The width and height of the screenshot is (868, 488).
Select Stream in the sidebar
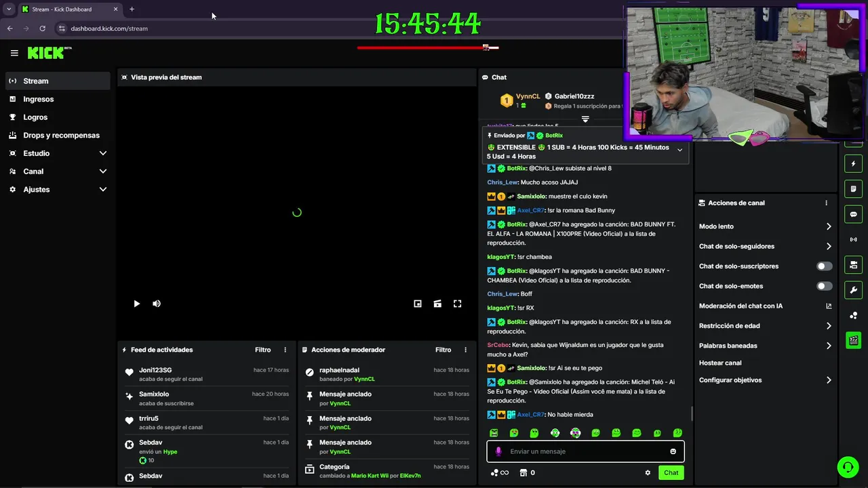tap(57, 81)
